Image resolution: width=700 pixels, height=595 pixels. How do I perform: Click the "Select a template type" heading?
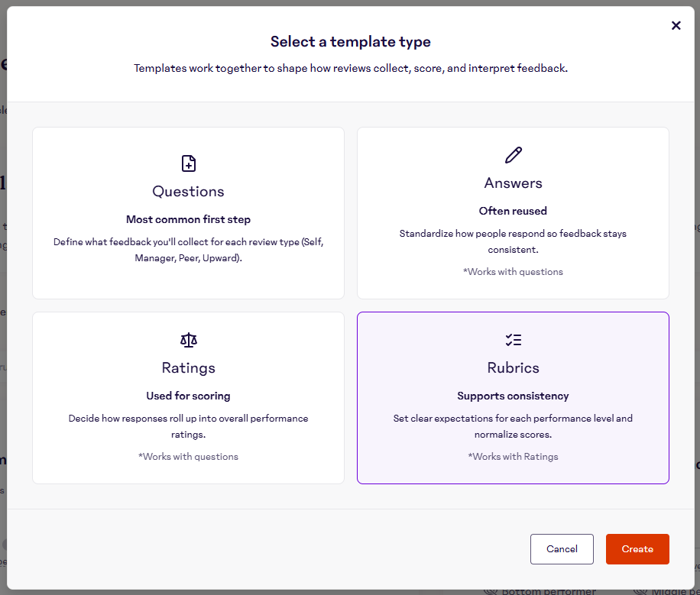coord(351,42)
